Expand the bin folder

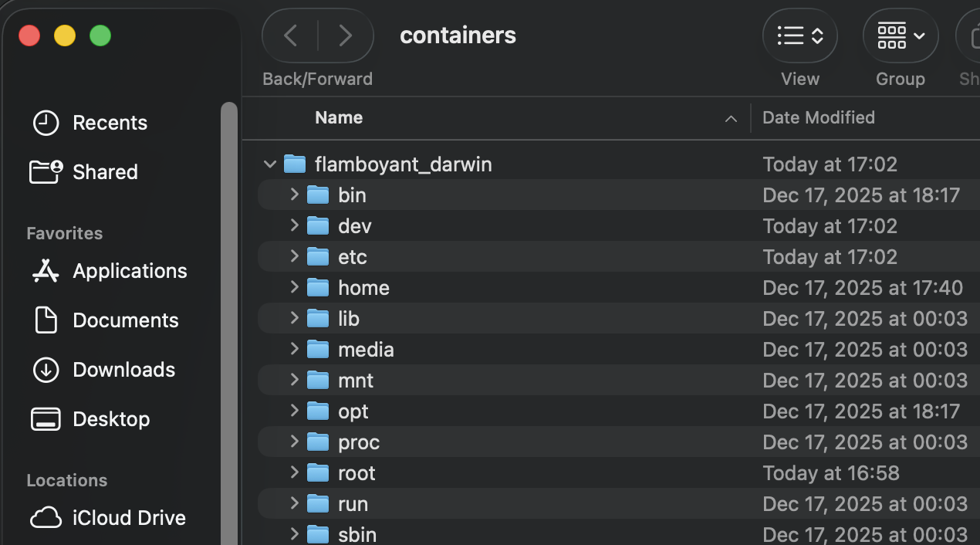pos(294,195)
